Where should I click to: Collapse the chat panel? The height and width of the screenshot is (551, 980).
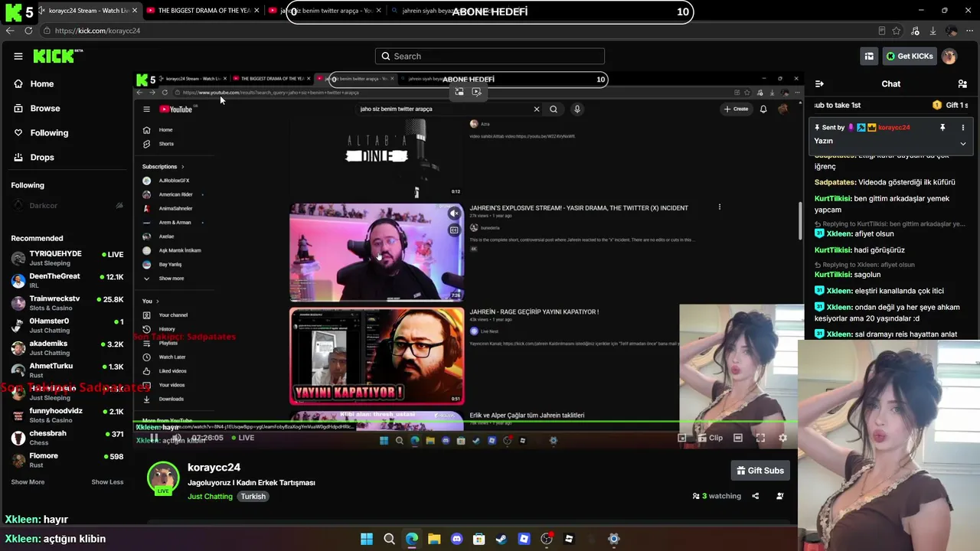click(819, 83)
